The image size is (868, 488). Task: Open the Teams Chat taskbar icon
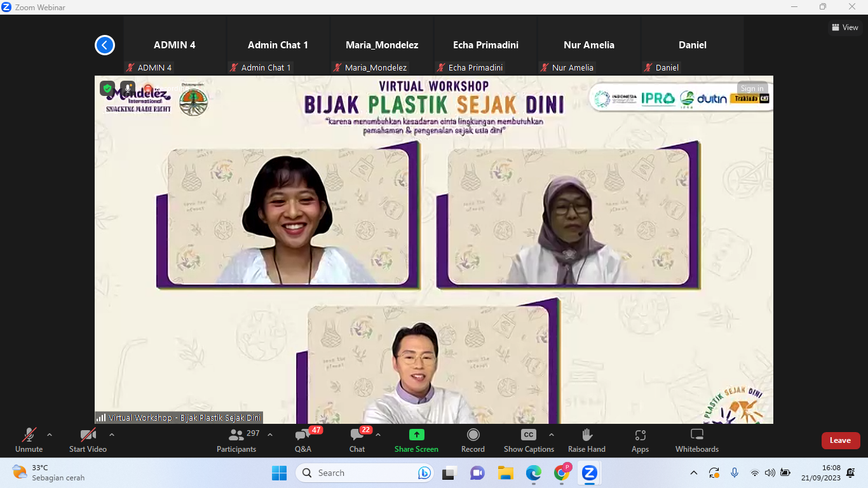pos(477,473)
